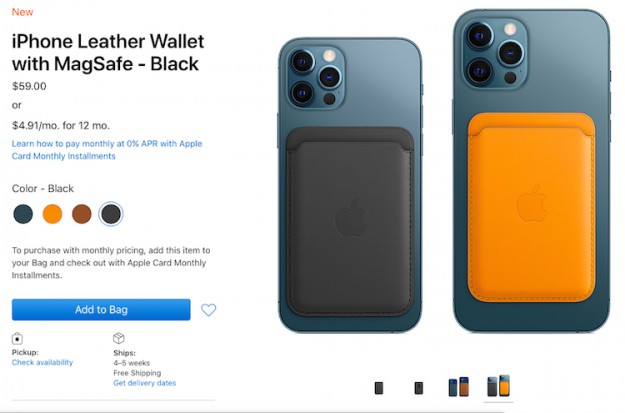The image size is (625, 413).
Task: Save item with the heart favorite icon
Action: coord(208,310)
